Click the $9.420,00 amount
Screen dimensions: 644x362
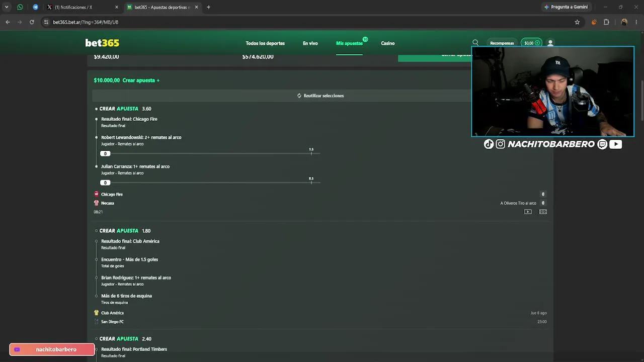click(x=107, y=57)
